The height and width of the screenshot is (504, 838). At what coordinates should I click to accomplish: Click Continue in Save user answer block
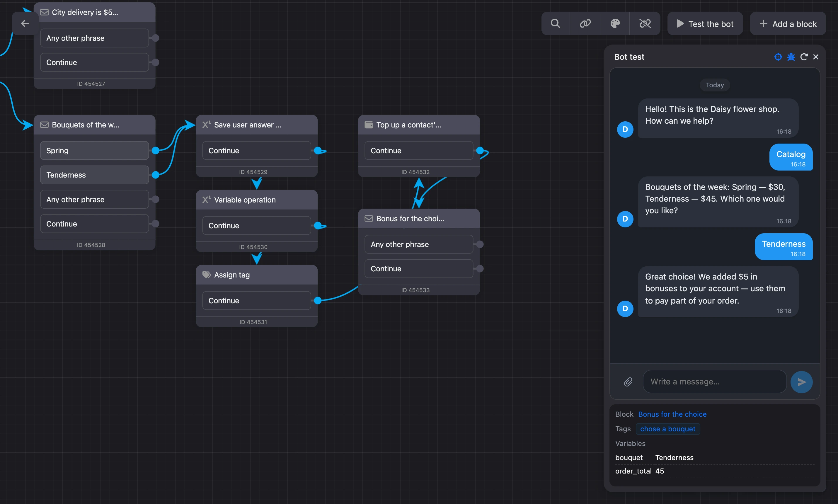click(257, 150)
